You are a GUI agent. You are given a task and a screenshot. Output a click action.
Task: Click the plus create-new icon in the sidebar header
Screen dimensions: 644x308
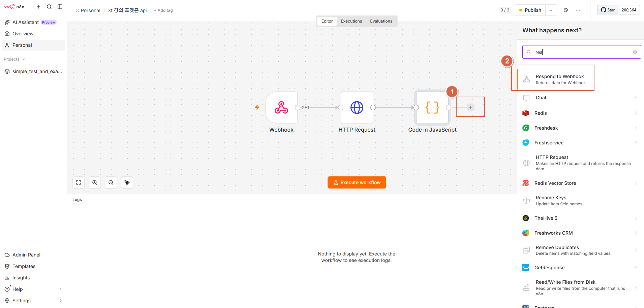click(x=38, y=7)
